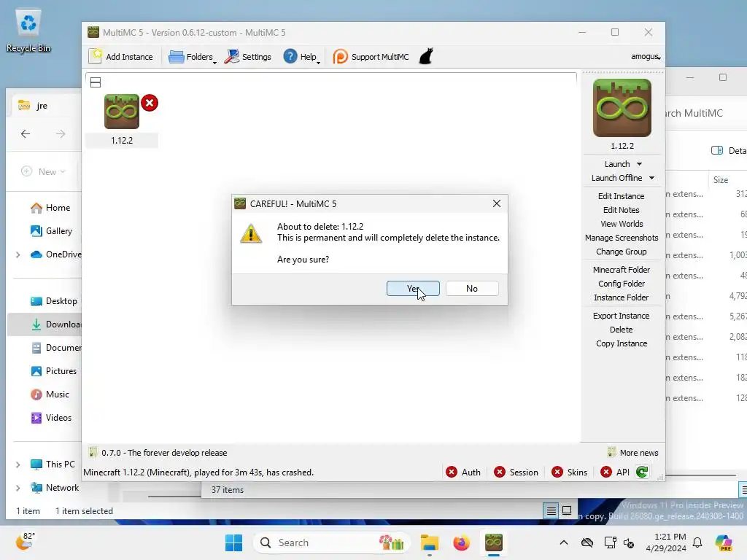The width and height of the screenshot is (747, 560).
Task: Open Pictures in Explorer sidebar
Action: pos(53,371)
